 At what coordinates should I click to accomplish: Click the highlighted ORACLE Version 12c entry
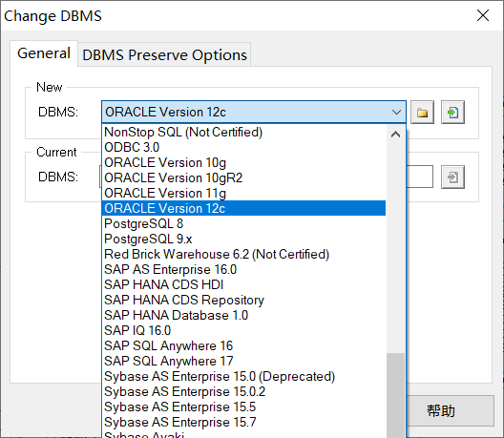(x=243, y=208)
